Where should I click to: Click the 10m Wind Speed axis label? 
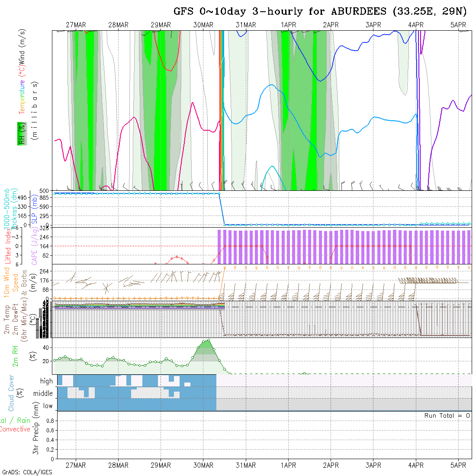(x=11, y=281)
